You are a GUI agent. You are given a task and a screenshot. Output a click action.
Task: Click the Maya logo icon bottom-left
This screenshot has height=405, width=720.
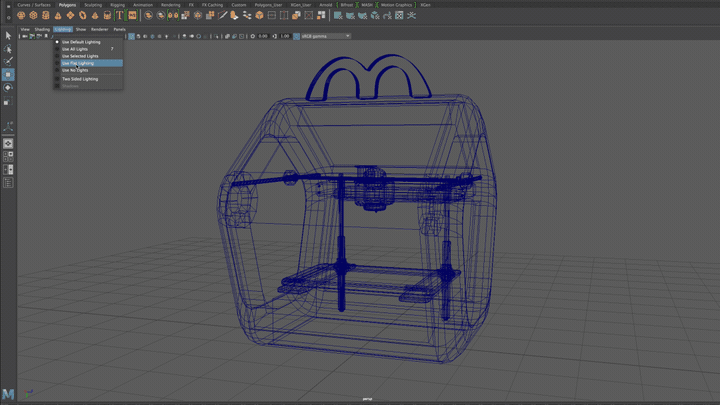tap(8, 394)
